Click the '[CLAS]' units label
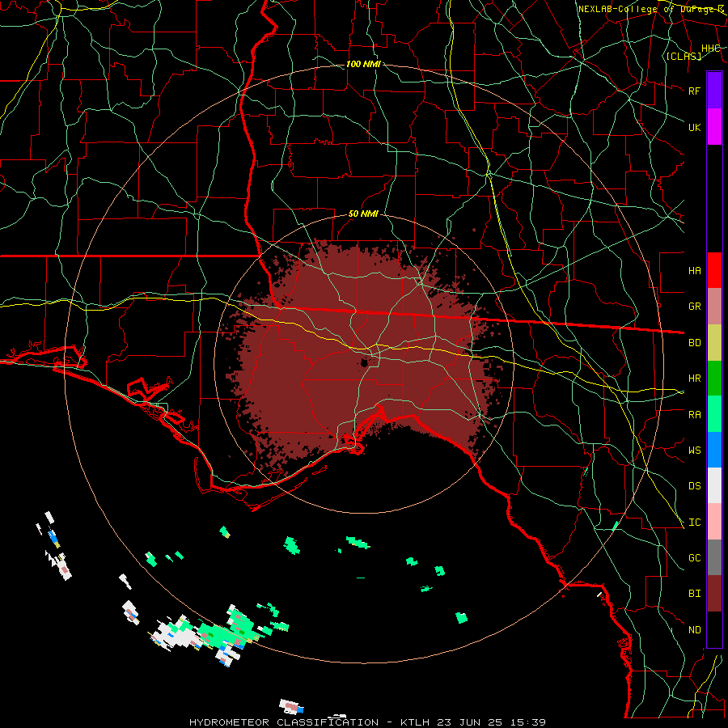Screen dimensions: 728x728 click(684, 57)
